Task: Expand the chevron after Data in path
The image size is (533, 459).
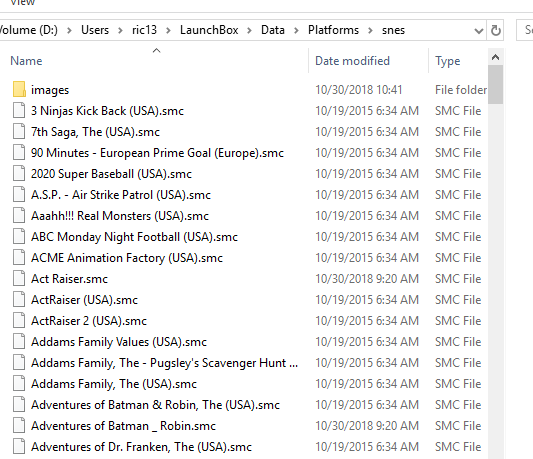Action: (296, 31)
